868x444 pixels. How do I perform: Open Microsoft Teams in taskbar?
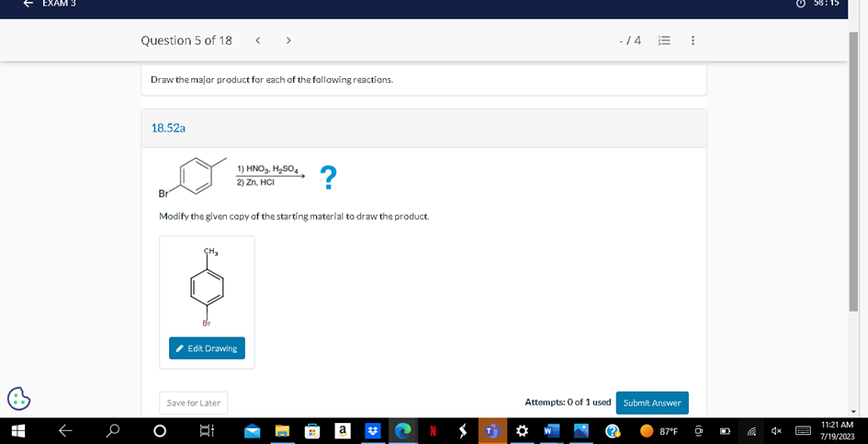click(492, 431)
